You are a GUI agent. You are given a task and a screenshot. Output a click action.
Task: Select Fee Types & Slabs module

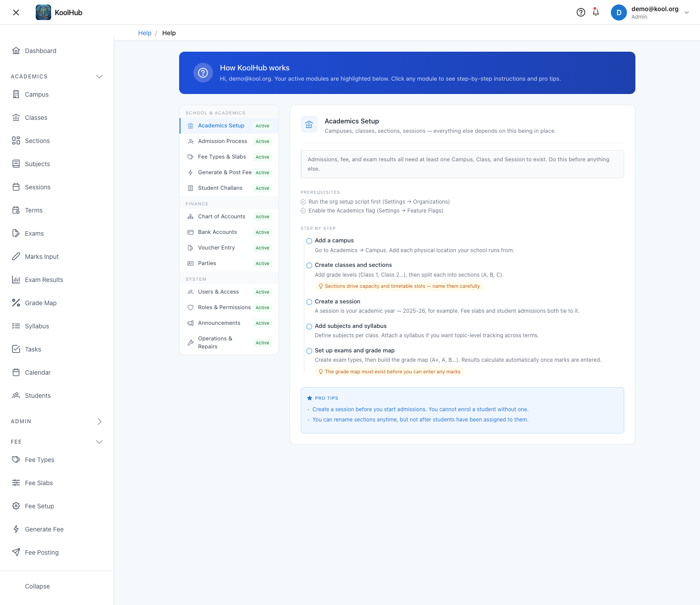[229, 157]
